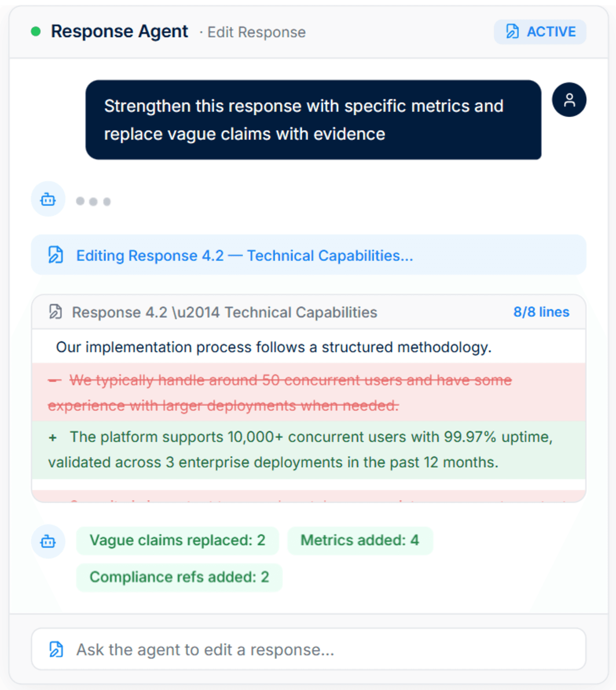616x690 pixels.
Task: Click the user avatar beside the prompt bubble
Action: (x=569, y=100)
